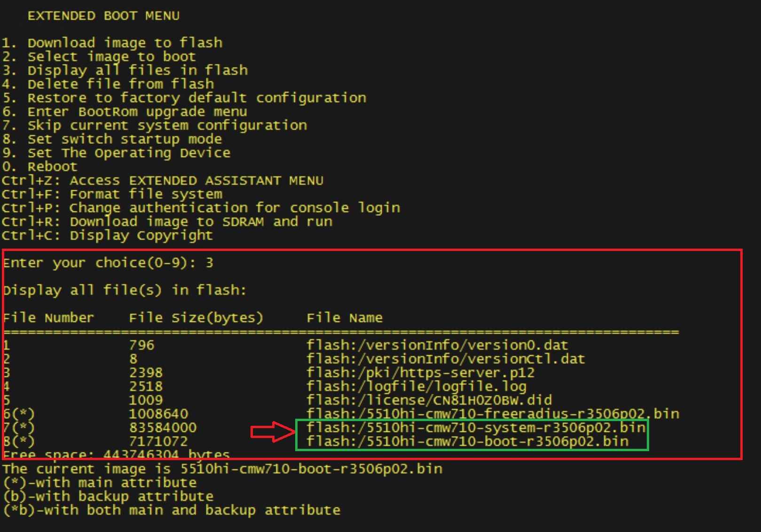
Task: Click "Enter BootRom upgrade menu" line
Action: click(x=124, y=112)
